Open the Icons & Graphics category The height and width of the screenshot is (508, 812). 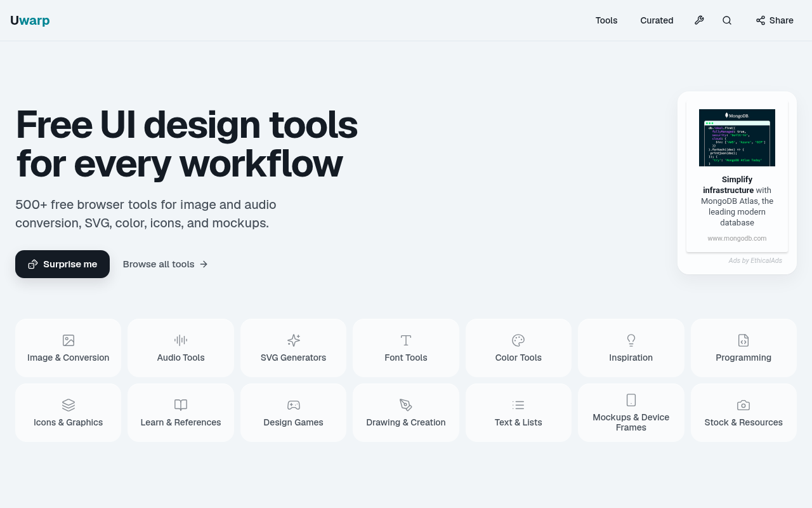(x=69, y=413)
